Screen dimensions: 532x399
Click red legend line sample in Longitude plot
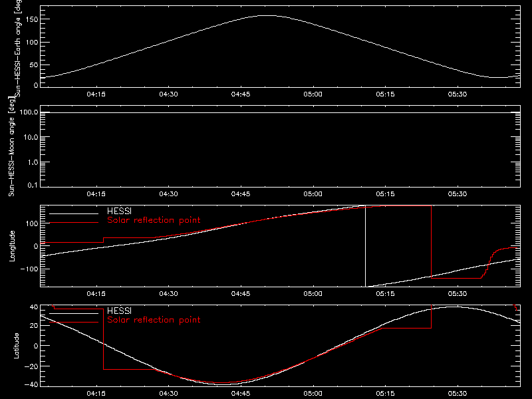[74, 223]
